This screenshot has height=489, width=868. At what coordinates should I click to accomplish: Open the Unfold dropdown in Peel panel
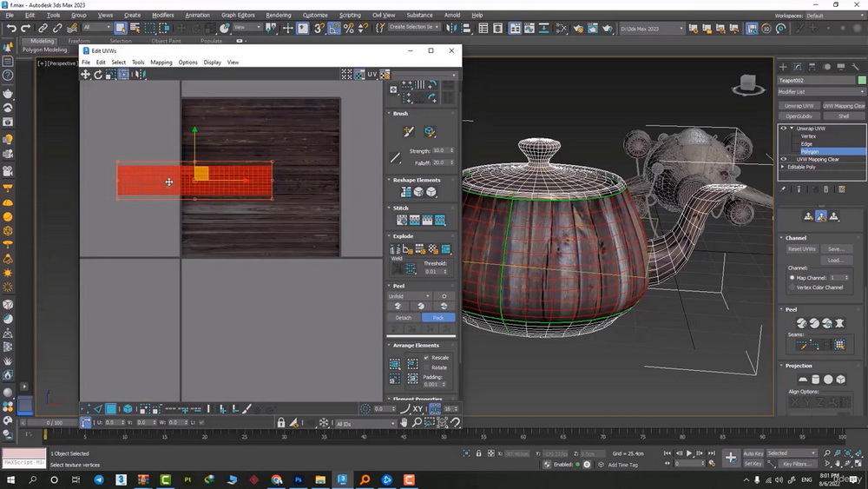(409, 296)
